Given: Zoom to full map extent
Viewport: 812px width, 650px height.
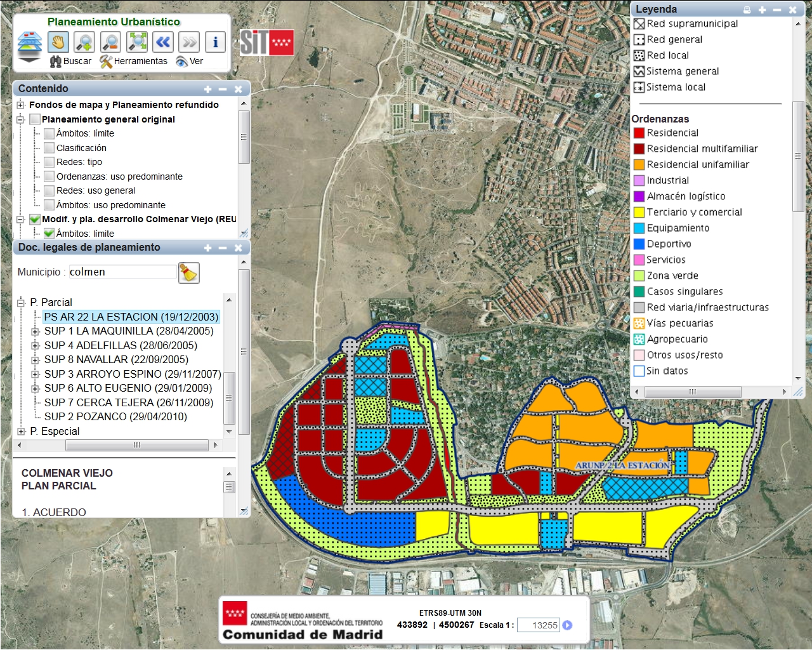Looking at the screenshot, I should click(x=137, y=42).
